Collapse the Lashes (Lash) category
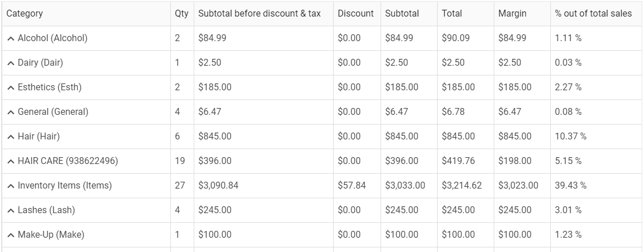The width and height of the screenshot is (644, 252). pos(11,210)
